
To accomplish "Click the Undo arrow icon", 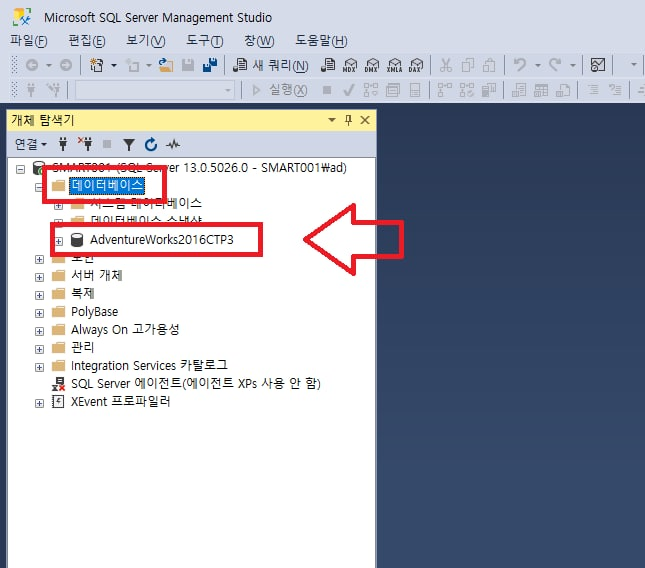I will coord(520,65).
